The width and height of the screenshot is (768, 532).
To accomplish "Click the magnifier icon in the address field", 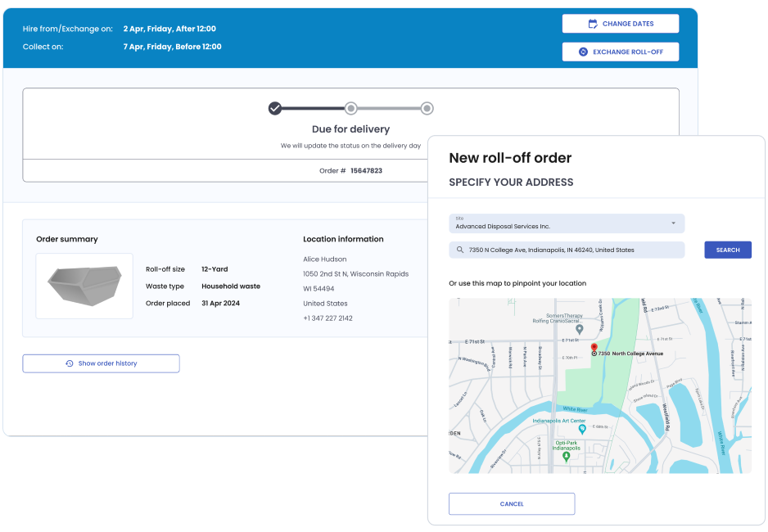I will click(x=459, y=250).
